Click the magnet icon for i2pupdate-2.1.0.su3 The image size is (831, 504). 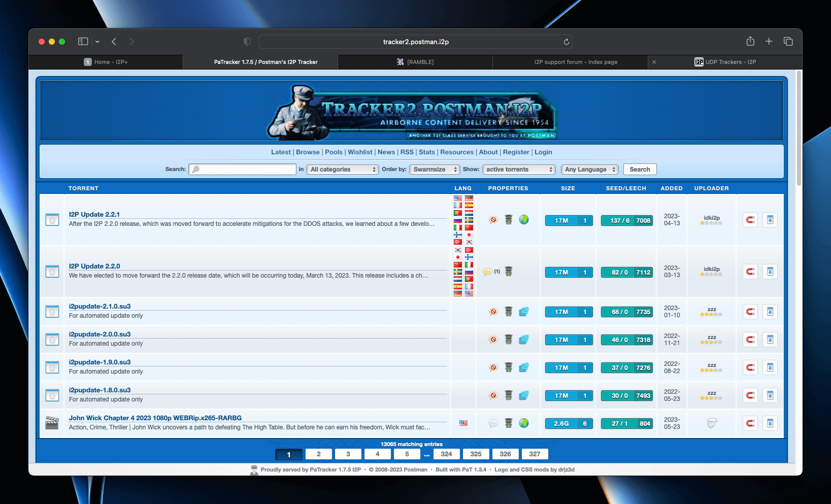coord(750,312)
